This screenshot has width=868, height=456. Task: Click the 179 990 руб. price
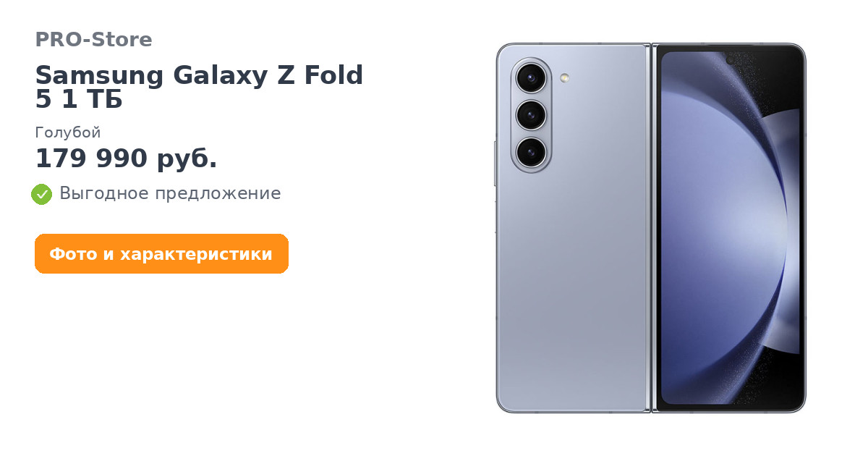click(x=126, y=159)
